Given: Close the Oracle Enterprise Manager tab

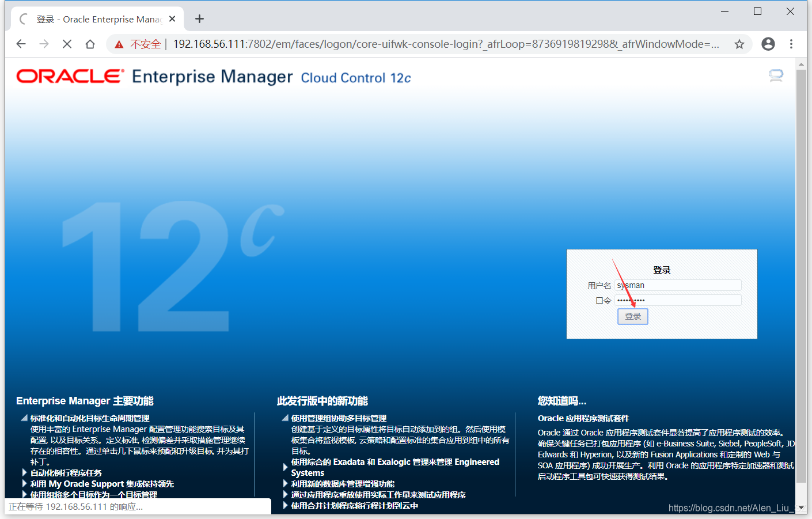Looking at the screenshot, I should point(172,19).
